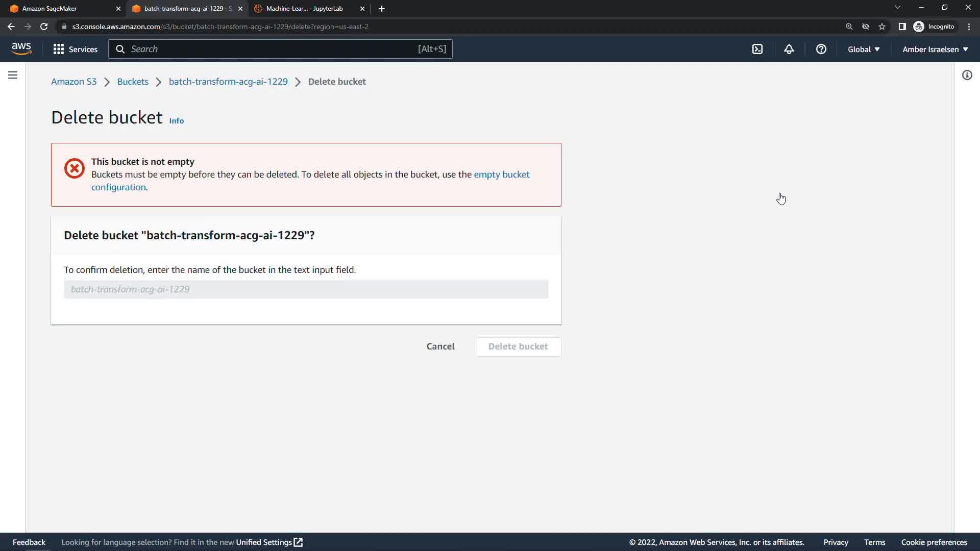The width and height of the screenshot is (980, 551).
Task: Open the Amber Israelsen account menu
Action: 935,49
